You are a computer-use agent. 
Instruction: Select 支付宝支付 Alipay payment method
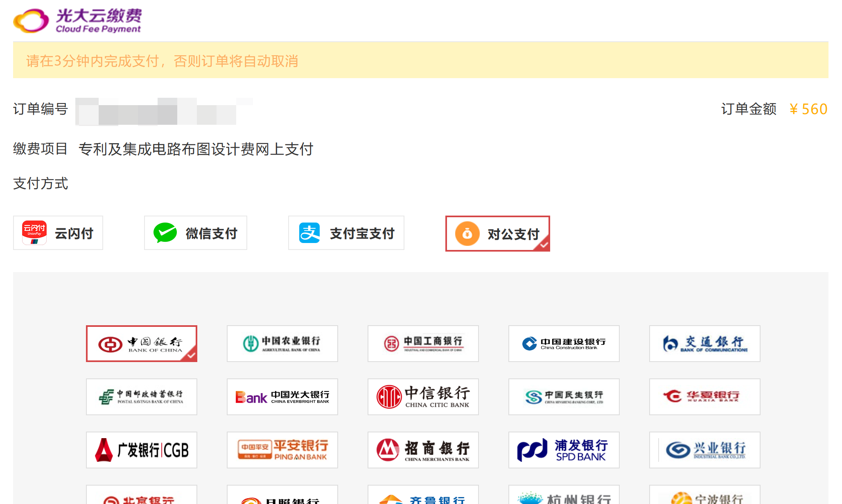click(346, 233)
